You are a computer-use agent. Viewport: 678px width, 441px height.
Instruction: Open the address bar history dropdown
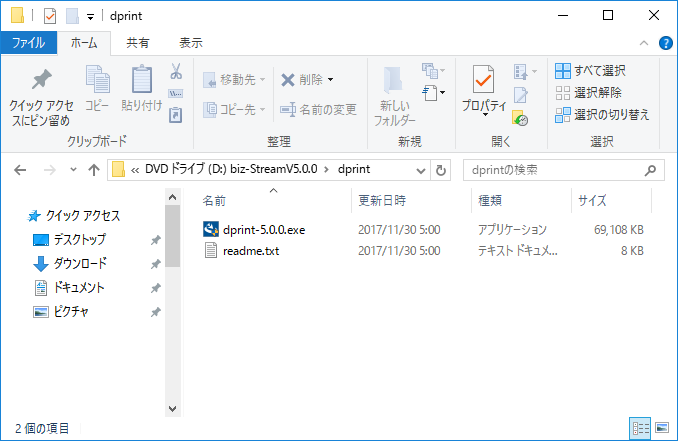pyautogui.click(x=421, y=170)
